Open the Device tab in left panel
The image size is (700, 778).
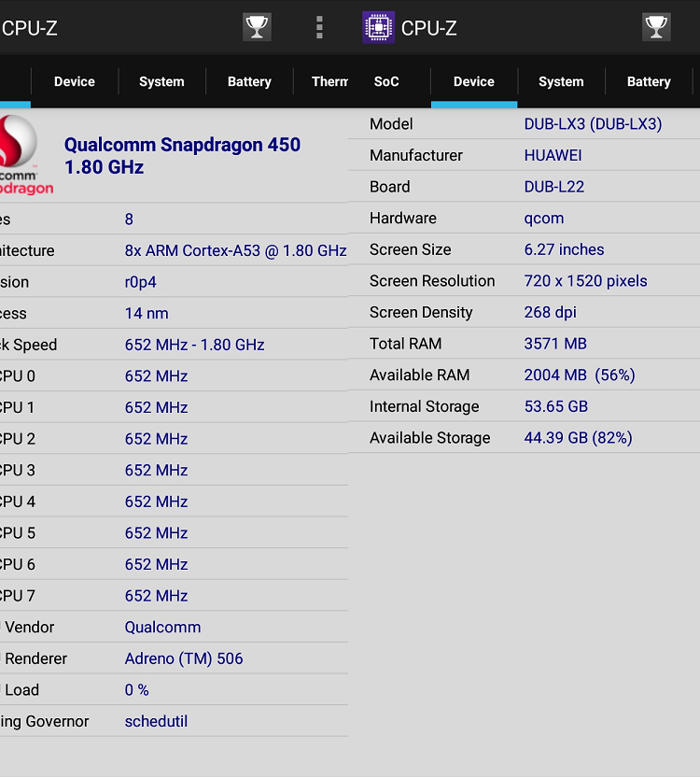(x=75, y=82)
